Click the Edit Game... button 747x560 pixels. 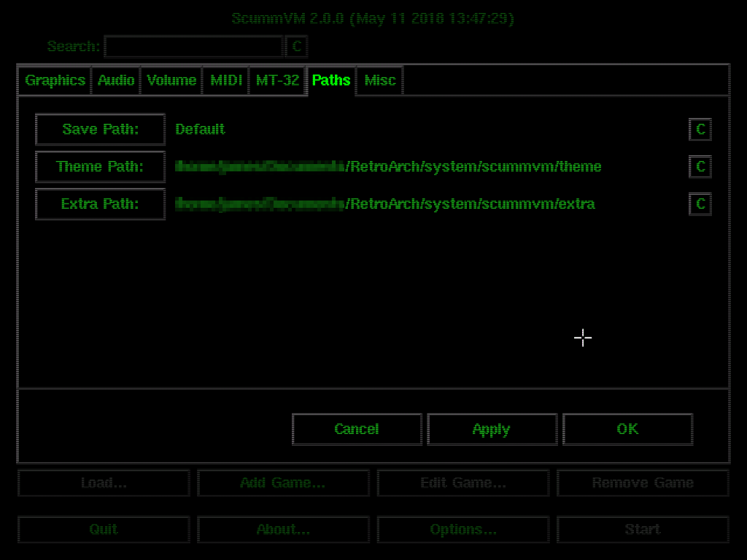pyautogui.click(x=463, y=483)
